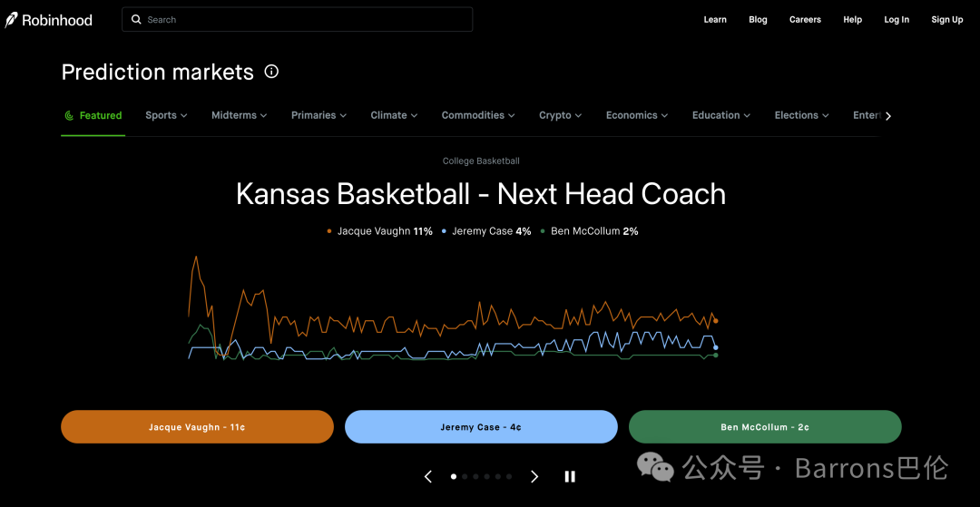Click the Jacque Vaughn 11% legend entry
The image size is (980, 507).
pyautogui.click(x=379, y=231)
